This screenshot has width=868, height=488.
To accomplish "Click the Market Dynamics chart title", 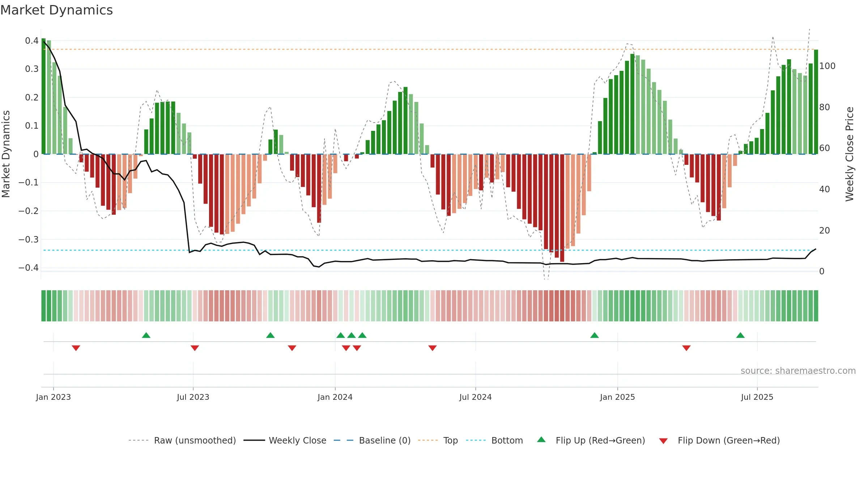I will click(x=56, y=10).
